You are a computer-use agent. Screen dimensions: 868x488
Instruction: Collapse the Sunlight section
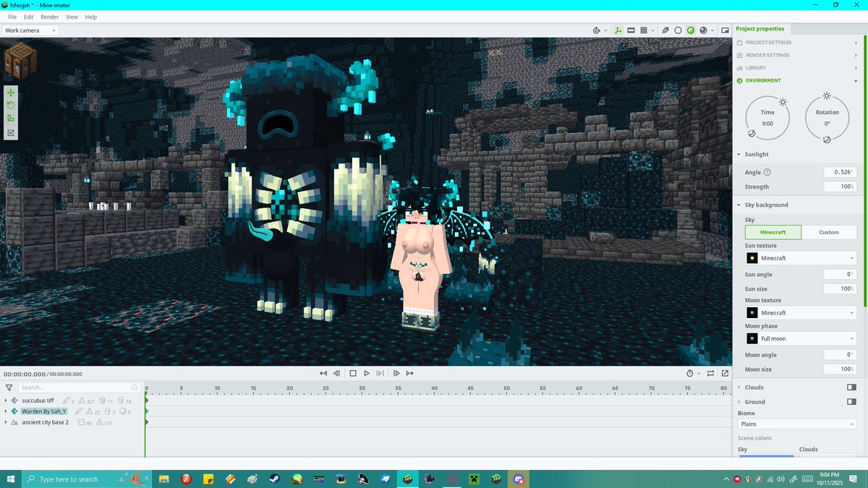pos(739,154)
